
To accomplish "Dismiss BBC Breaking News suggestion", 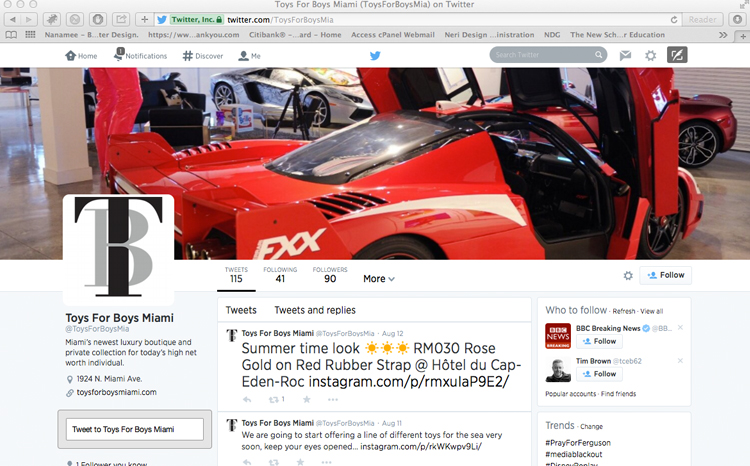I will [x=680, y=328].
